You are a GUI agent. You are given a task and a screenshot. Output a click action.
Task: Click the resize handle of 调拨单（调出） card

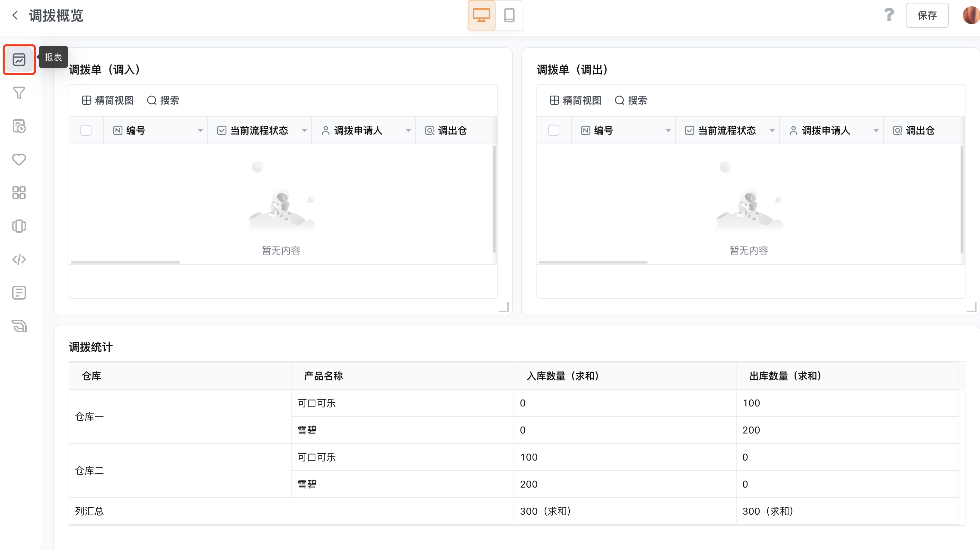tap(972, 307)
